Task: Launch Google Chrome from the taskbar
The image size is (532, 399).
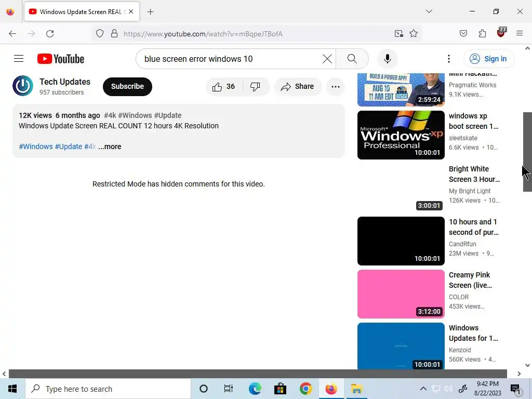Action: [x=305, y=389]
